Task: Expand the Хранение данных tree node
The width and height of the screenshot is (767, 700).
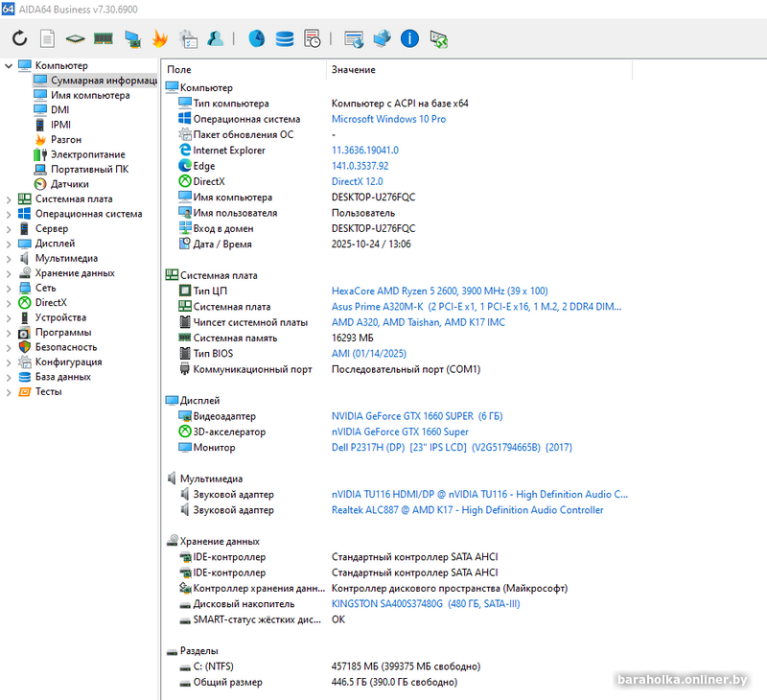Action: pos(10,273)
